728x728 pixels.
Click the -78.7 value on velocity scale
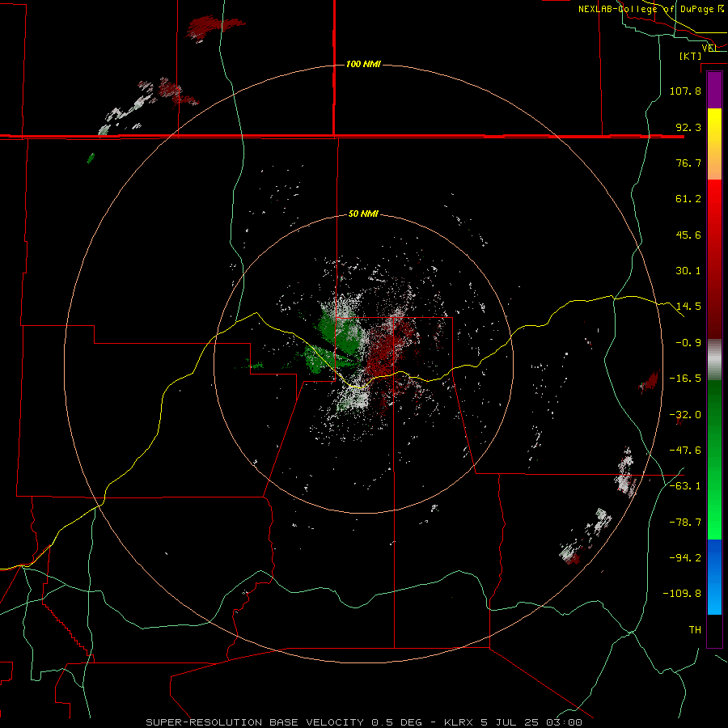point(685,523)
